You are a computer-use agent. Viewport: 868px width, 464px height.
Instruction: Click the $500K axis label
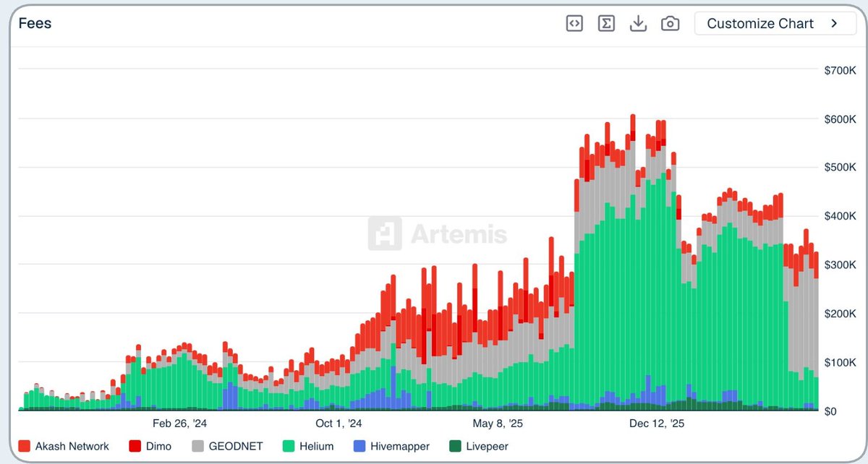click(840, 168)
